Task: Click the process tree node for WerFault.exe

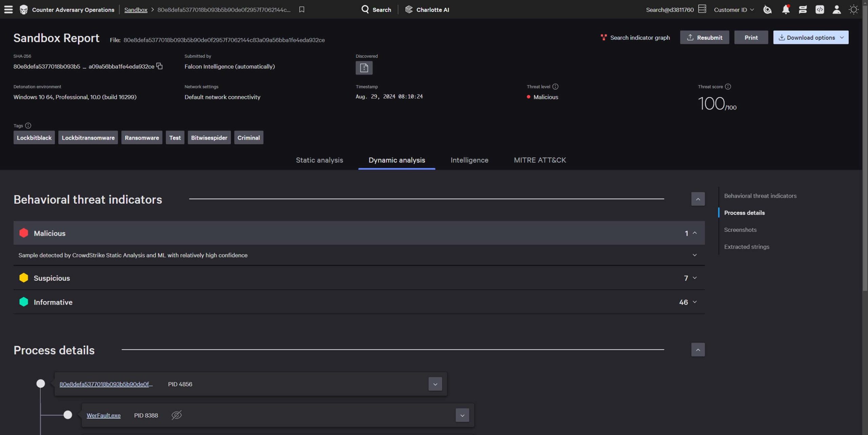Action: pyautogui.click(x=68, y=415)
